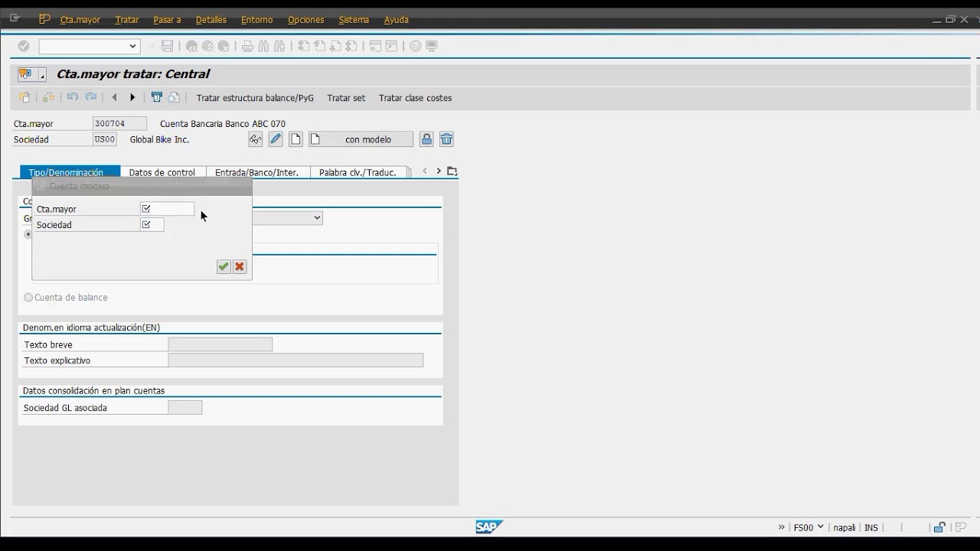980x551 pixels.
Task: Expand the status bar double chevron
Action: coord(782,527)
